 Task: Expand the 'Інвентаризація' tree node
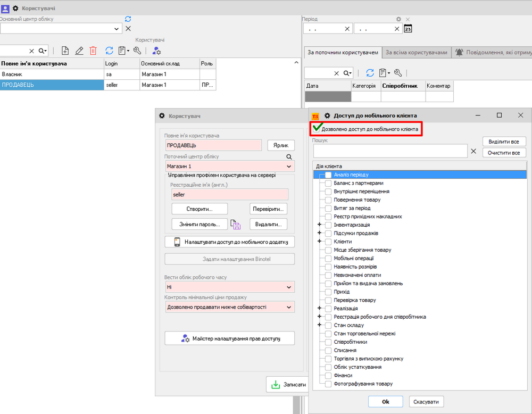click(320, 225)
